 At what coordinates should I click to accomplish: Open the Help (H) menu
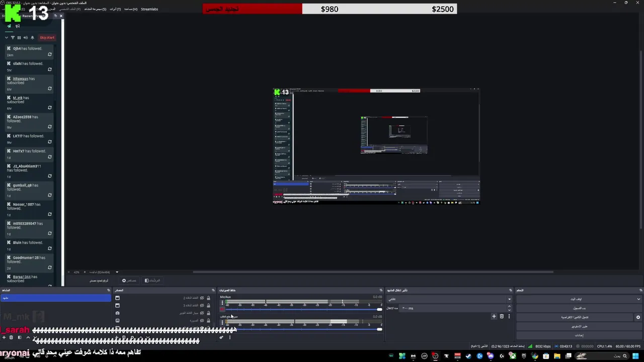131,9
